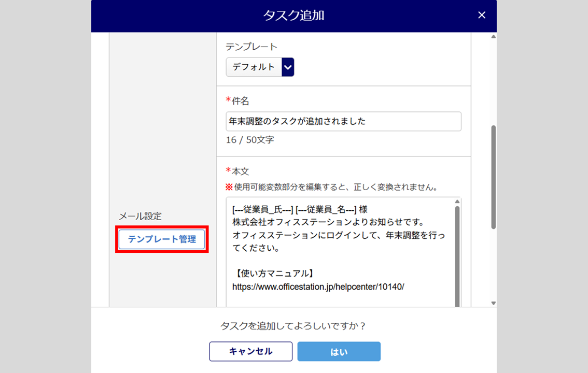Click the body text area's scroll-up arrow
Image resolution: width=588 pixels, height=373 pixels.
(457, 202)
